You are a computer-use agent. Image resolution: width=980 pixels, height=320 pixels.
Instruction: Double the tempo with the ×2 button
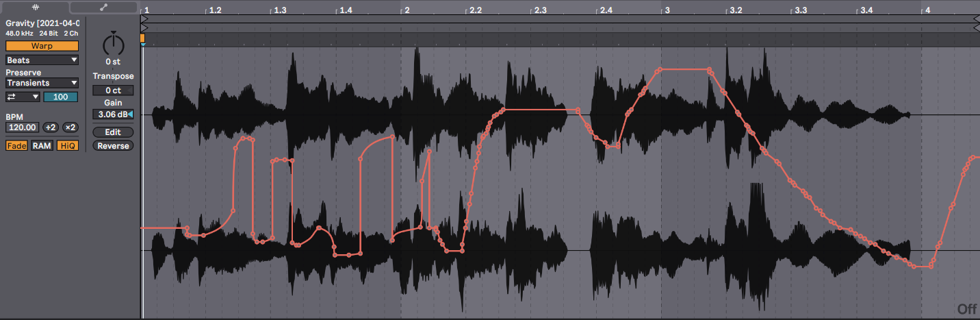[70, 127]
